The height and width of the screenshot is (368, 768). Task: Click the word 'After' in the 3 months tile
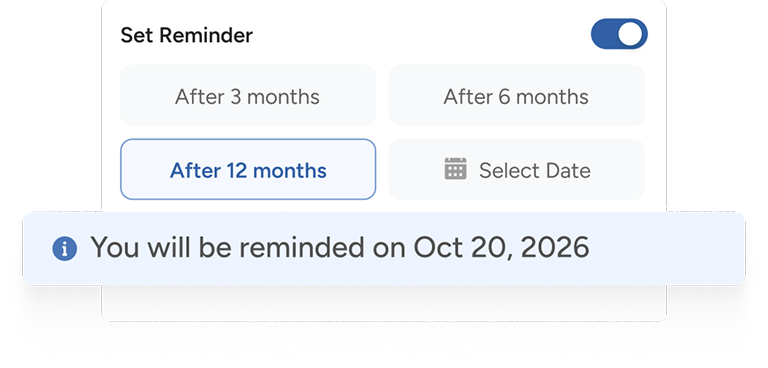[x=199, y=97]
